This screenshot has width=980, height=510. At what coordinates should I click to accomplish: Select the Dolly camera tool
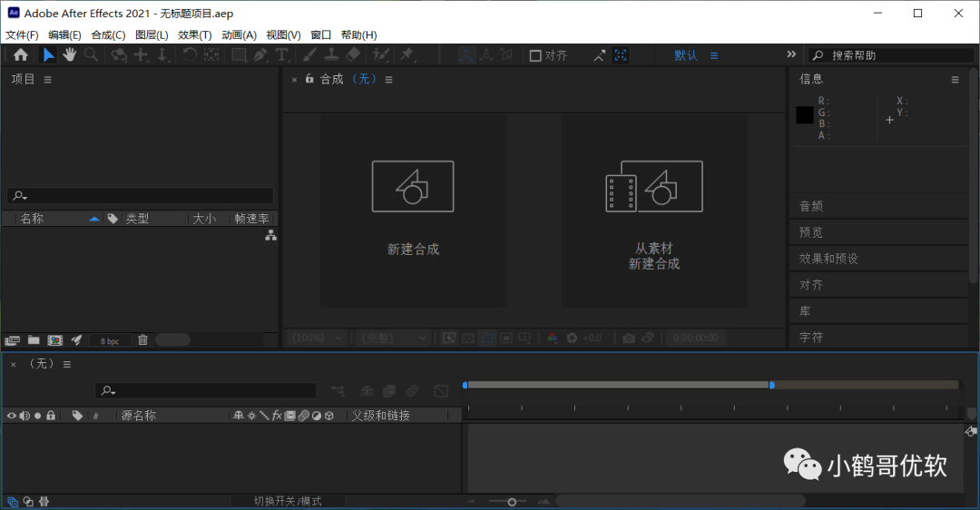point(162,55)
